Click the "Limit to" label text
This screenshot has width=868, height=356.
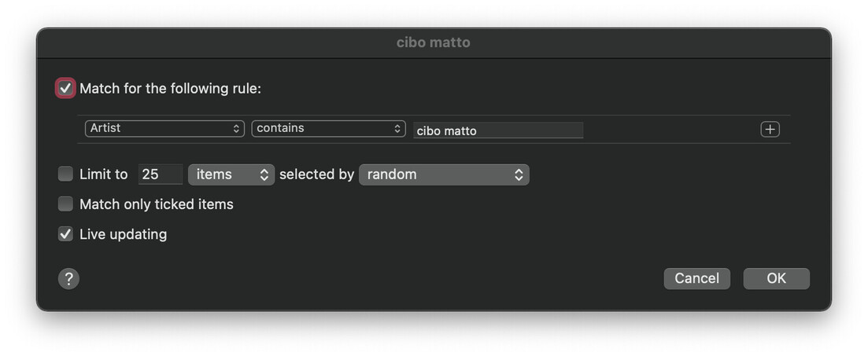(103, 174)
